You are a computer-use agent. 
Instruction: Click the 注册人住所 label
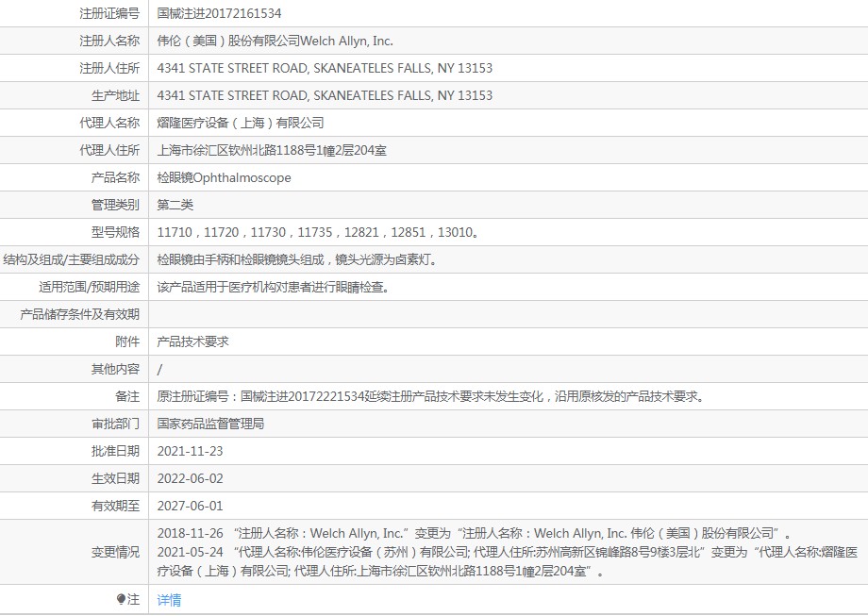109,68
